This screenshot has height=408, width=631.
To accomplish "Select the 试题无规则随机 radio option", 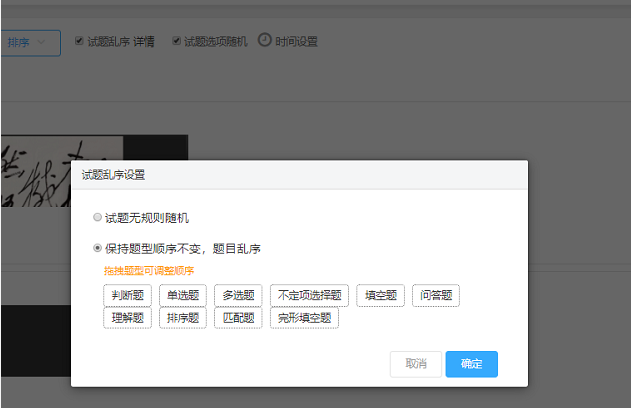I will point(97,217).
